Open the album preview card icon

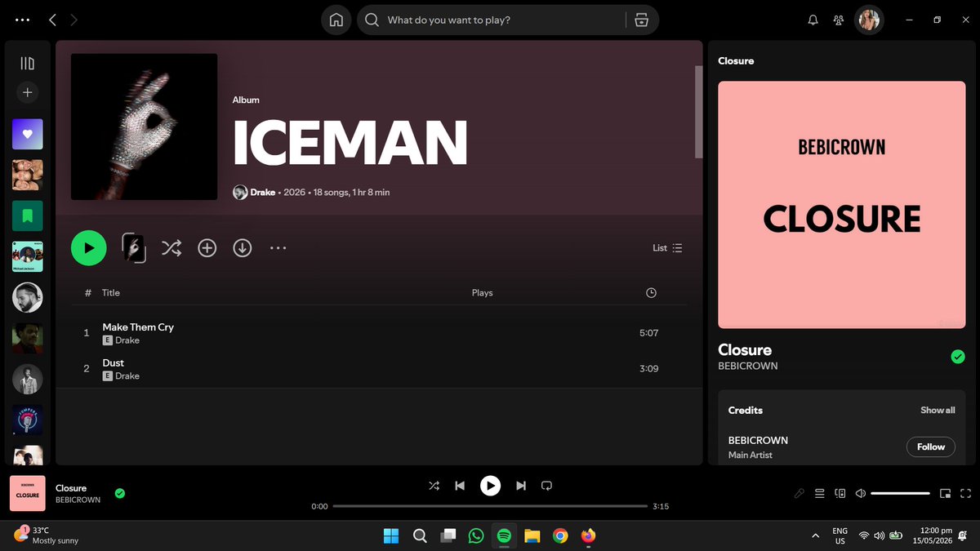[134, 248]
